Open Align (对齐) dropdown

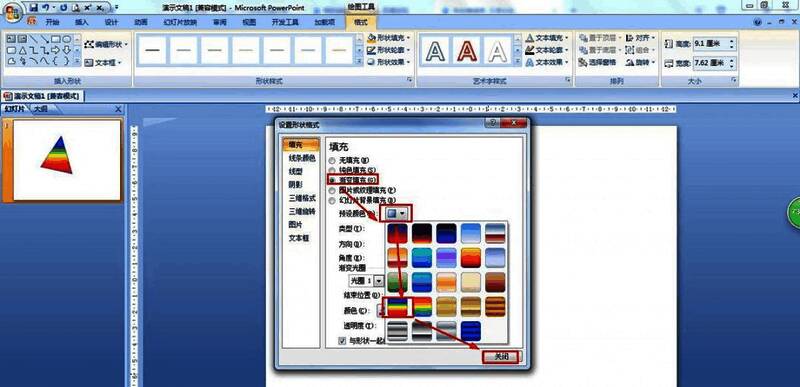pyautogui.click(x=640, y=38)
